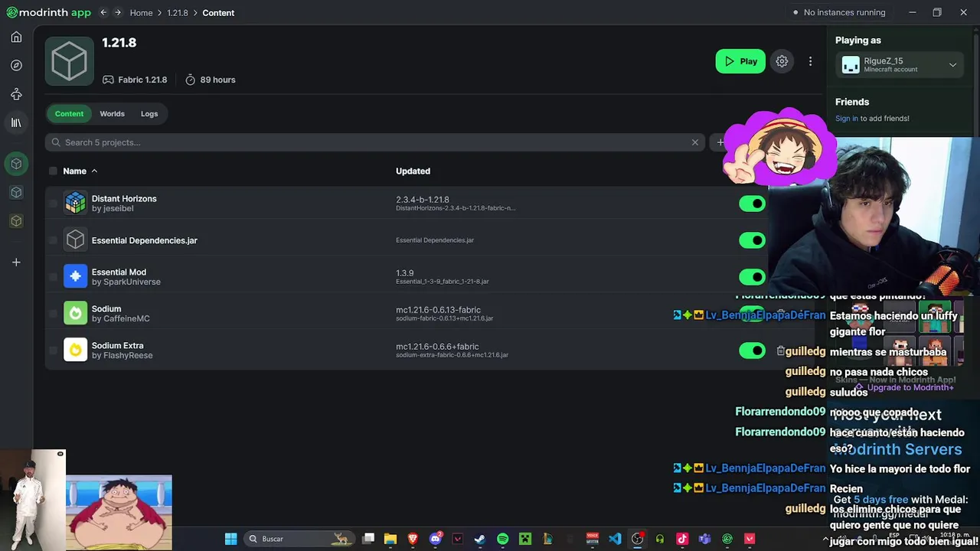This screenshot has height=551, width=980.
Task: Launch the instance with Play button
Action: (740, 61)
